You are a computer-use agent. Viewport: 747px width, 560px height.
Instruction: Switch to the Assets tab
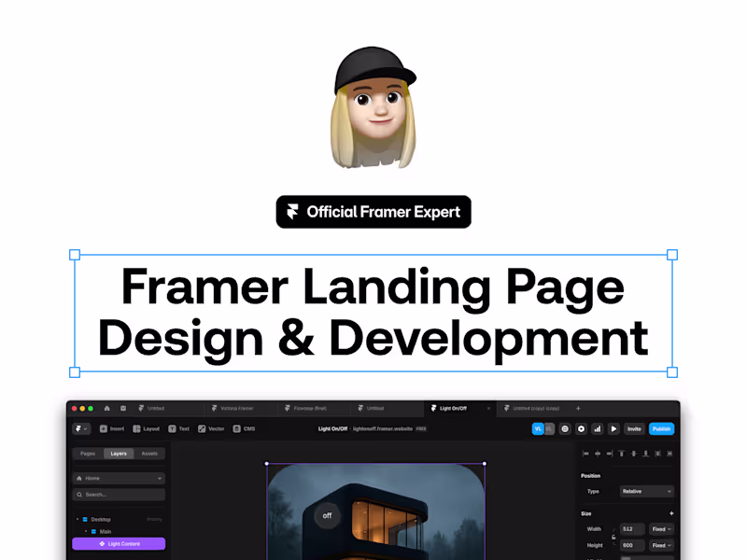click(x=150, y=454)
